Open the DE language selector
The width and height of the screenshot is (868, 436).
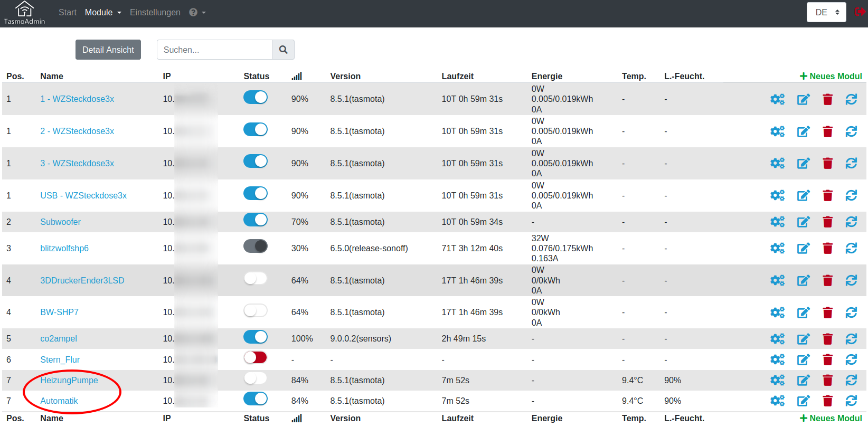(x=826, y=12)
